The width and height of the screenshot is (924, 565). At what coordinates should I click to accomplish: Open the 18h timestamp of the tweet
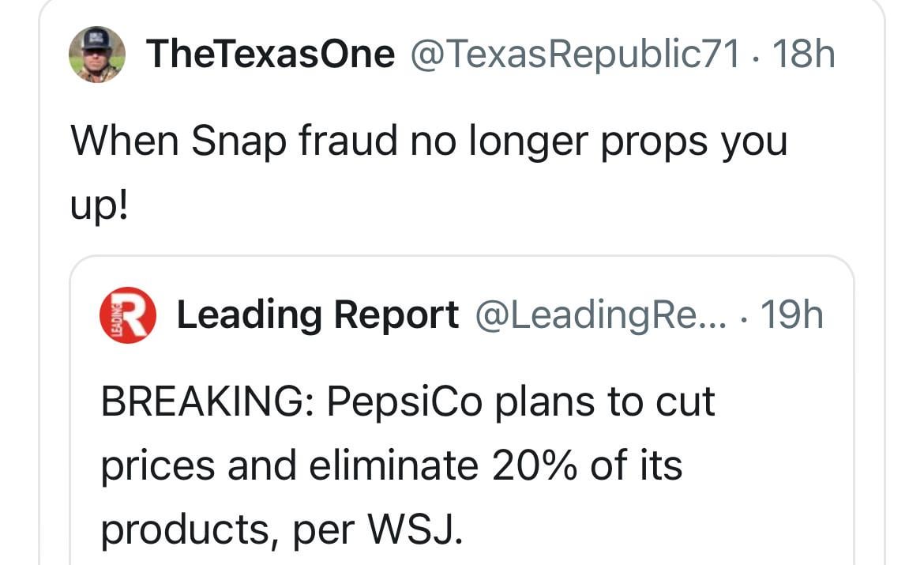[804, 55]
